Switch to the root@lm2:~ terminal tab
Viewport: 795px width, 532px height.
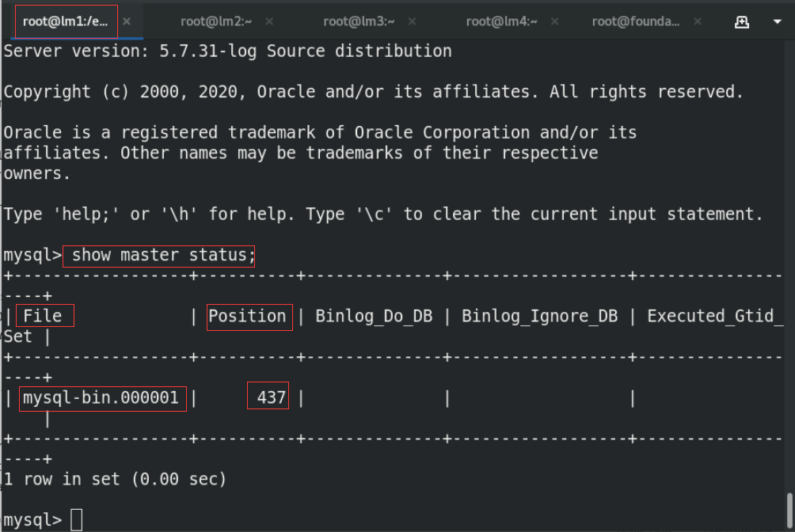pyautogui.click(x=216, y=21)
